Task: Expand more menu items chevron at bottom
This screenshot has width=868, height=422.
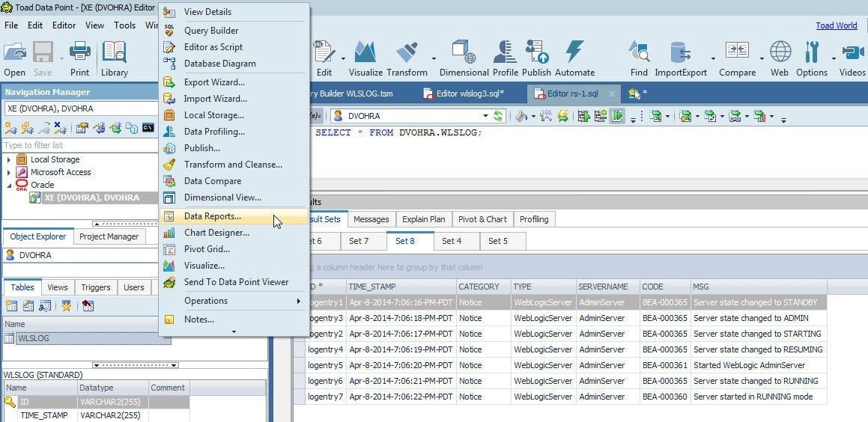Action: tap(234, 331)
